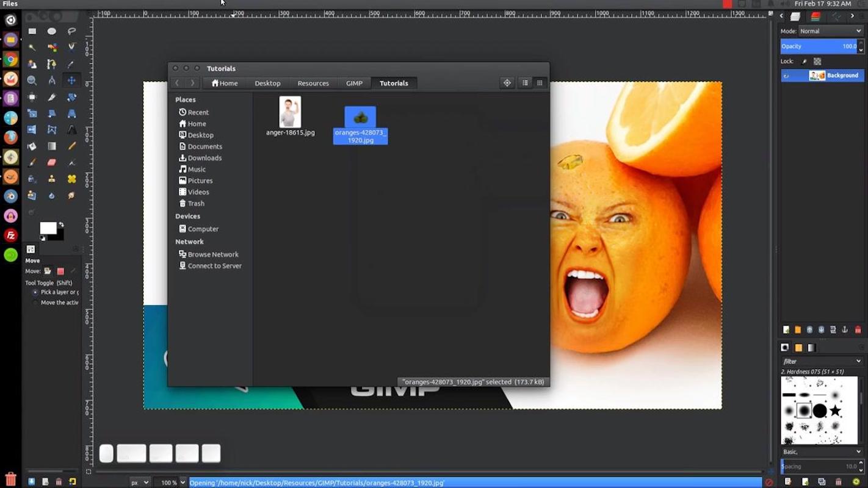Delete layer with red trash icon
The image size is (868, 488).
coord(858,330)
